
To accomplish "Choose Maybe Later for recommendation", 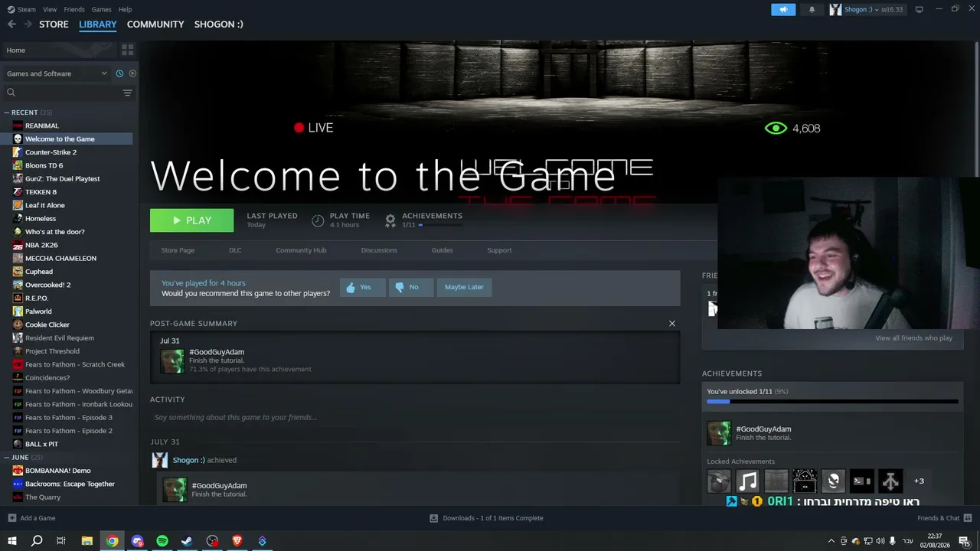I will coord(464,288).
